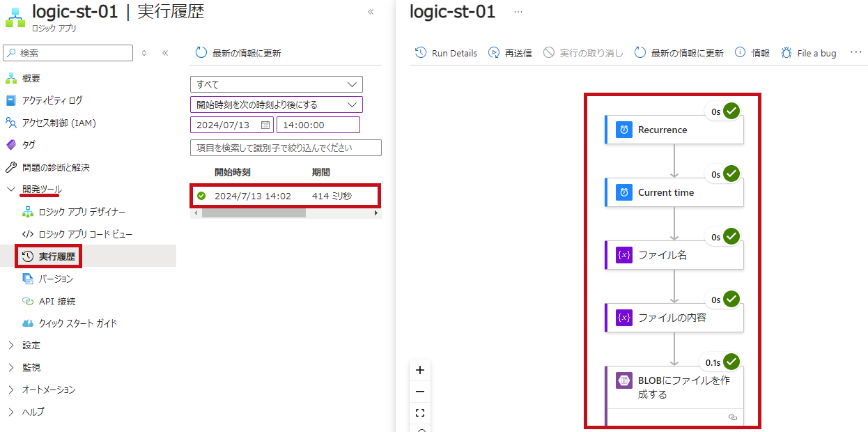Click Run Details button

pos(446,53)
